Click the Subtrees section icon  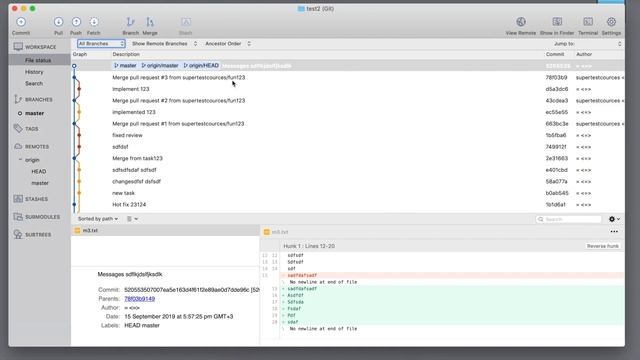(x=18, y=234)
